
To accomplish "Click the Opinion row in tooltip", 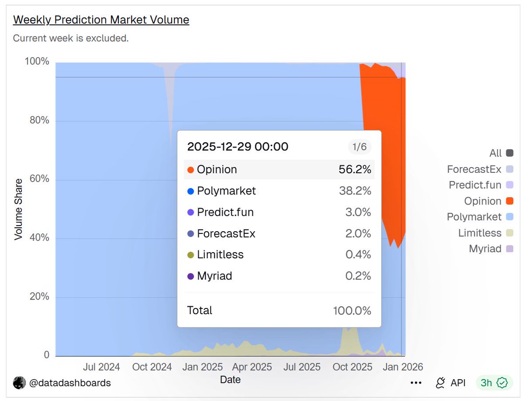I will [x=279, y=170].
